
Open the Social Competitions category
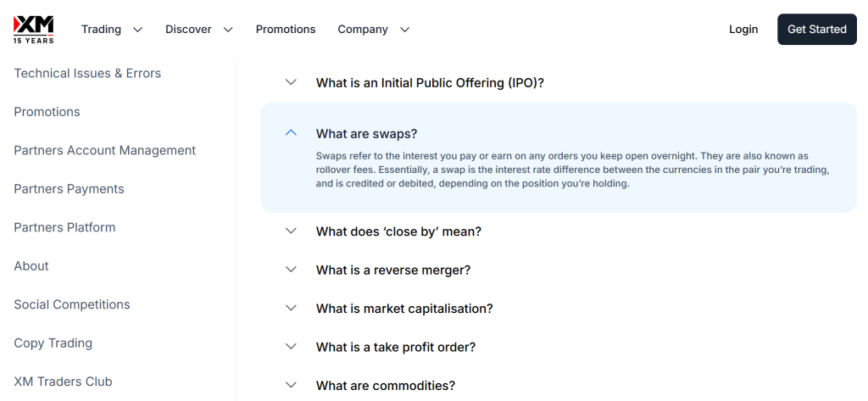pyautogui.click(x=72, y=304)
